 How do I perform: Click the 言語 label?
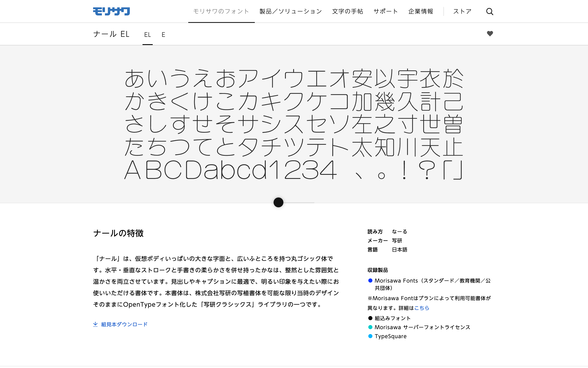pyautogui.click(x=372, y=249)
